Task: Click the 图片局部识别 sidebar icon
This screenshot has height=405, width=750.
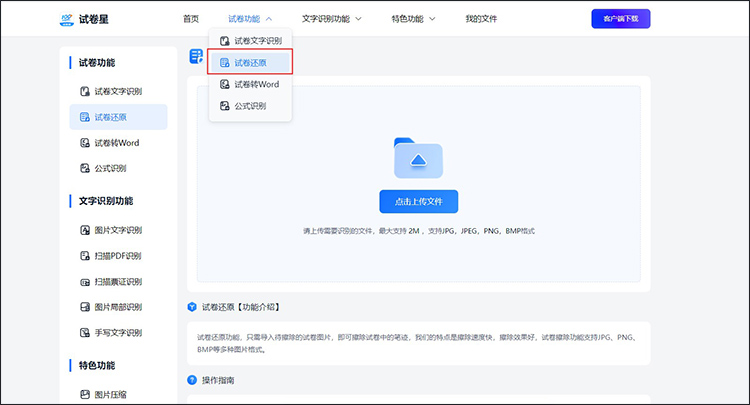Action: pos(85,307)
